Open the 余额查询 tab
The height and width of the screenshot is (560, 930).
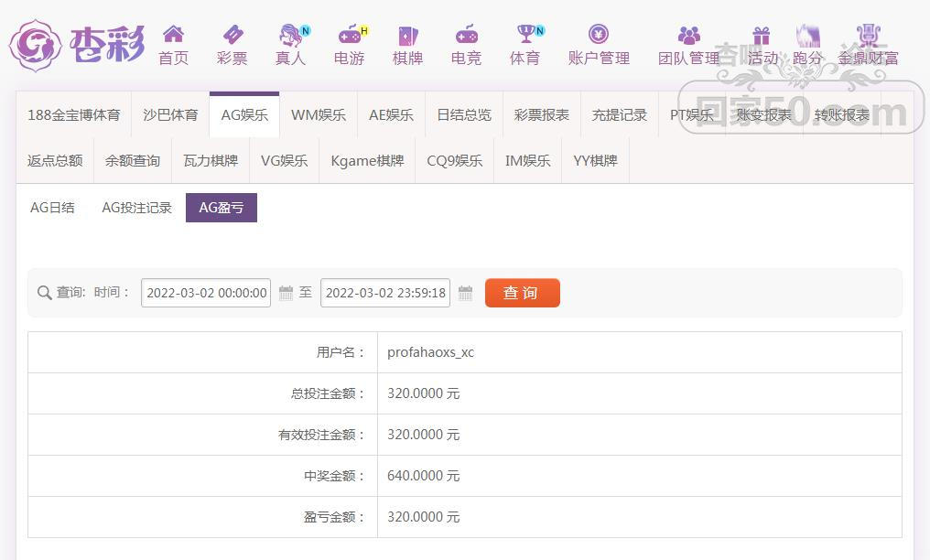coord(133,161)
